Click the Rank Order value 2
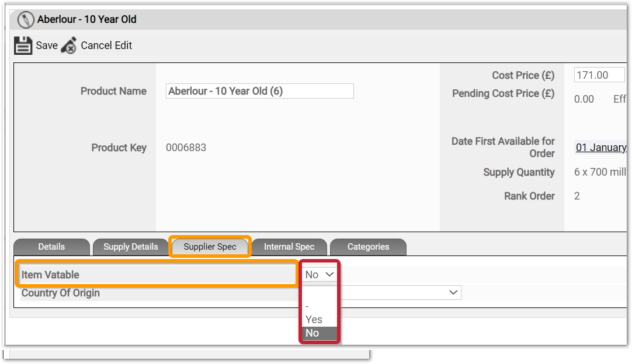This screenshot has width=632, height=364. click(x=577, y=196)
